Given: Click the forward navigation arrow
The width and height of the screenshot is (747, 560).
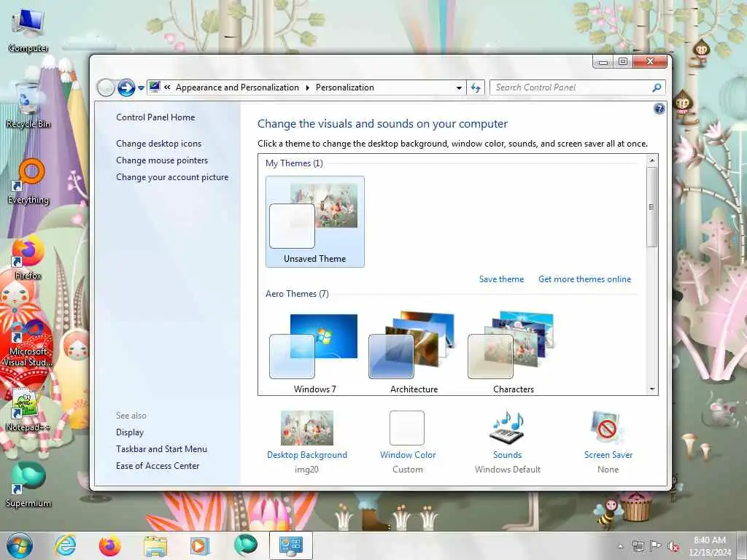Looking at the screenshot, I should coord(125,87).
